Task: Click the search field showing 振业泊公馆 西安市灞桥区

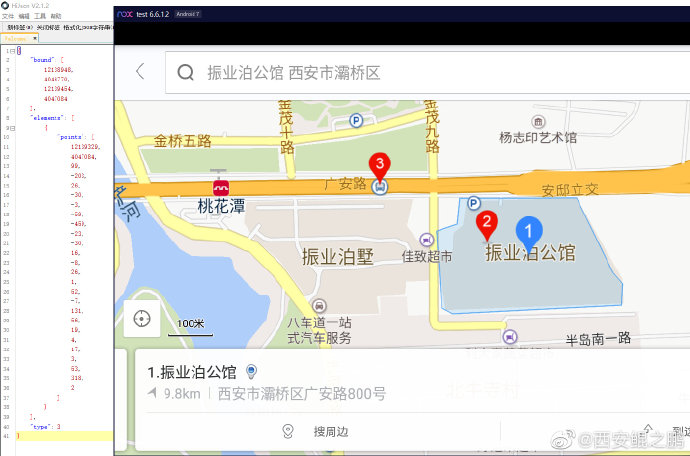Action: pyautogui.click(x=427, y=72)
